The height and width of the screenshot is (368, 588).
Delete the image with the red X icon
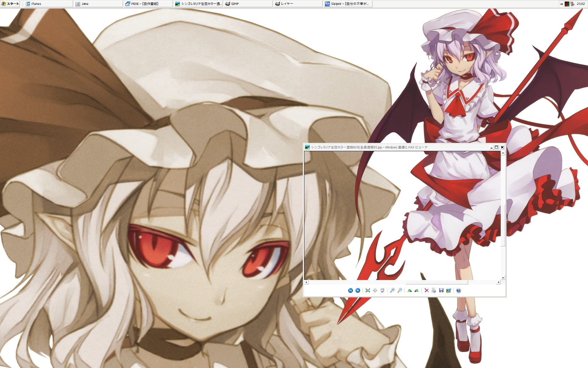coord(427,290)
